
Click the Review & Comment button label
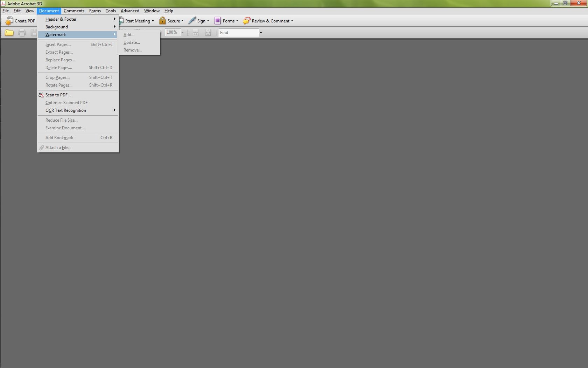click(x=271, y=21)
